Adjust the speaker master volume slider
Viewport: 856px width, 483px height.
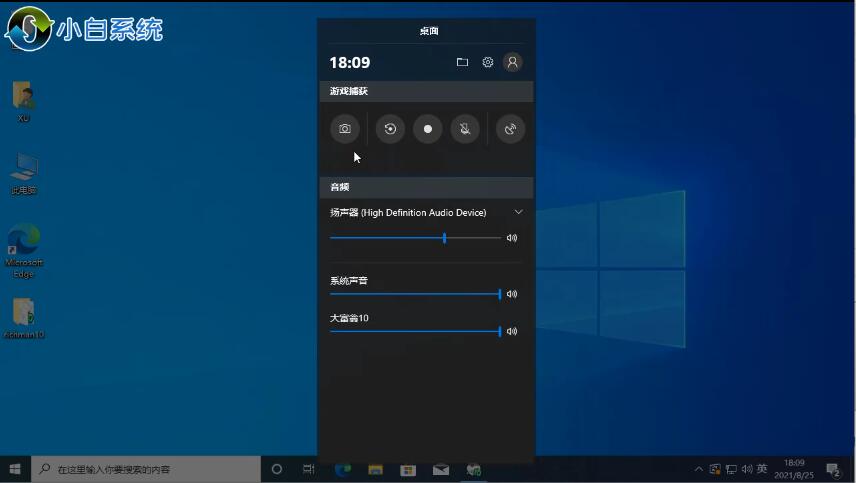click(x=444, y=238)
